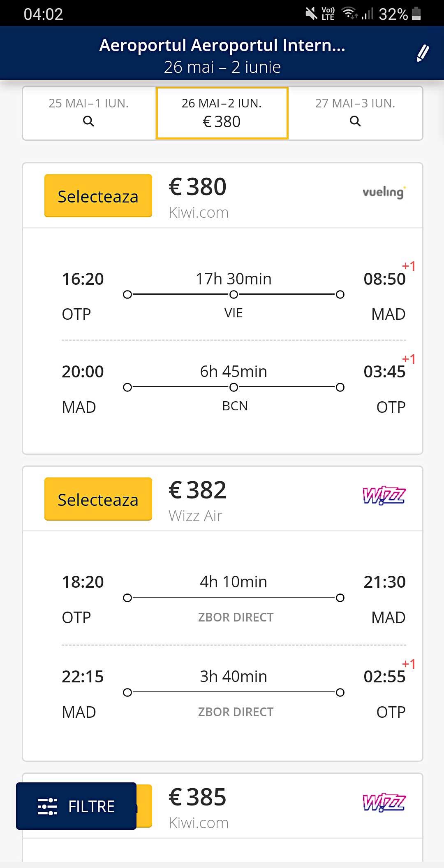
Task: Tap the header title with the airport name
Action: (x=222, y=45)
